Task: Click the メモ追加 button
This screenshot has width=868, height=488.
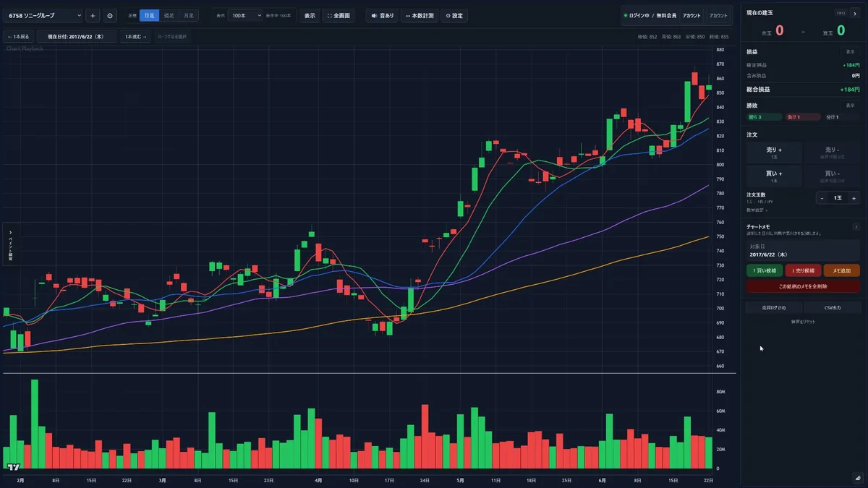Action: (x=841, y=270)
